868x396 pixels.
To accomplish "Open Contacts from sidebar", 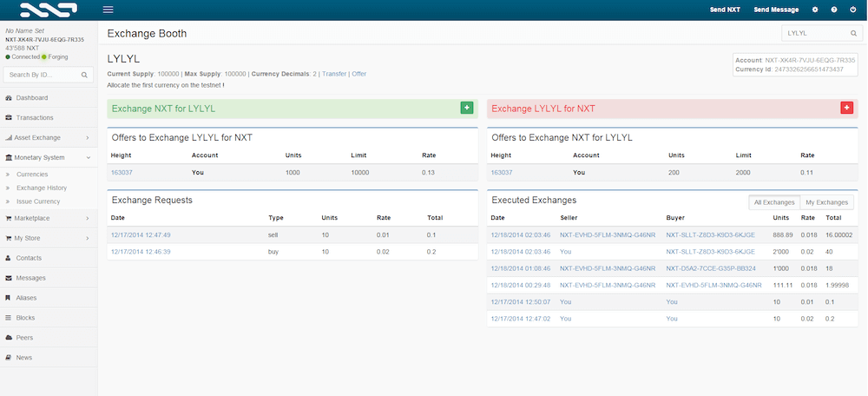I will click(49, 258).
